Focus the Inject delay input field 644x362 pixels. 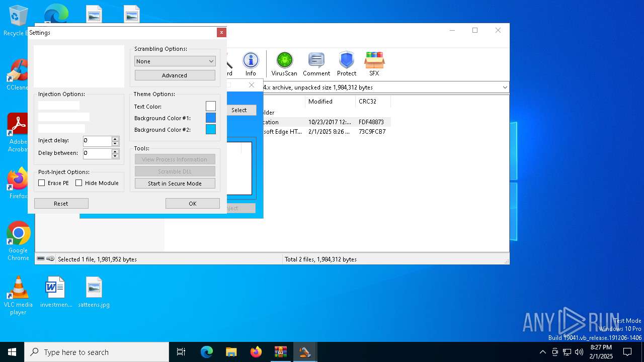pyautogui.click(x=97, y=141)
